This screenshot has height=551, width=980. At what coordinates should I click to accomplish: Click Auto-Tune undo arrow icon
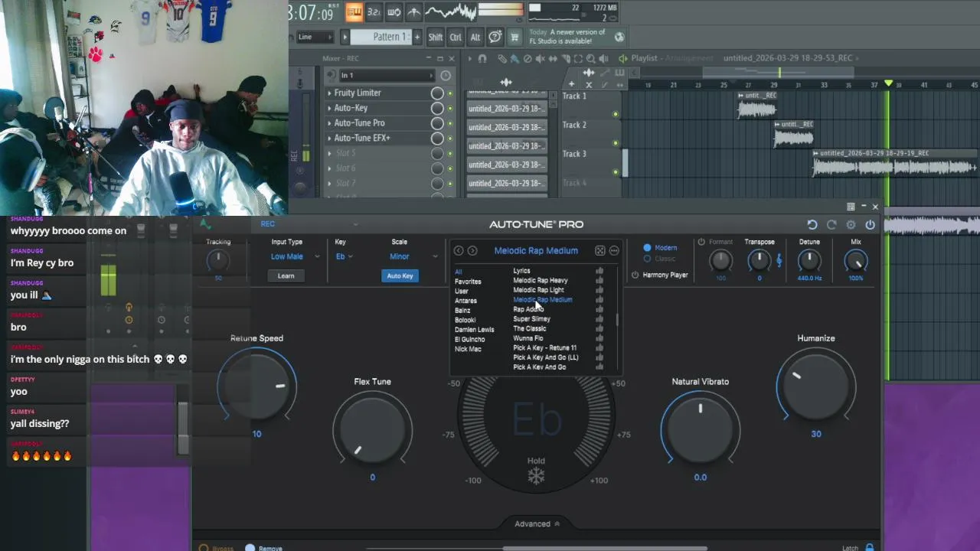pyautogui.click(x=812, y=225)
